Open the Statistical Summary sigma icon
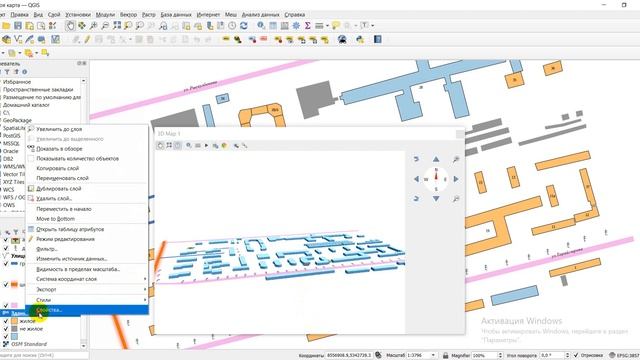 click(x=308, y=26)
